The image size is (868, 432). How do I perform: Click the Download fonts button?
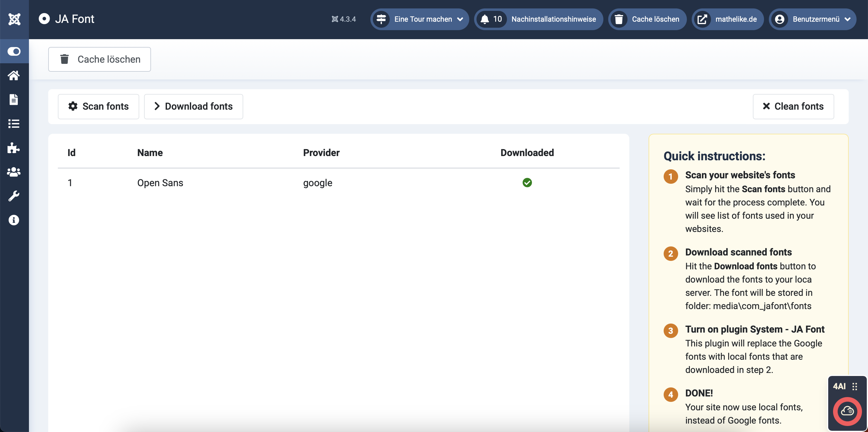pos(193,106)
